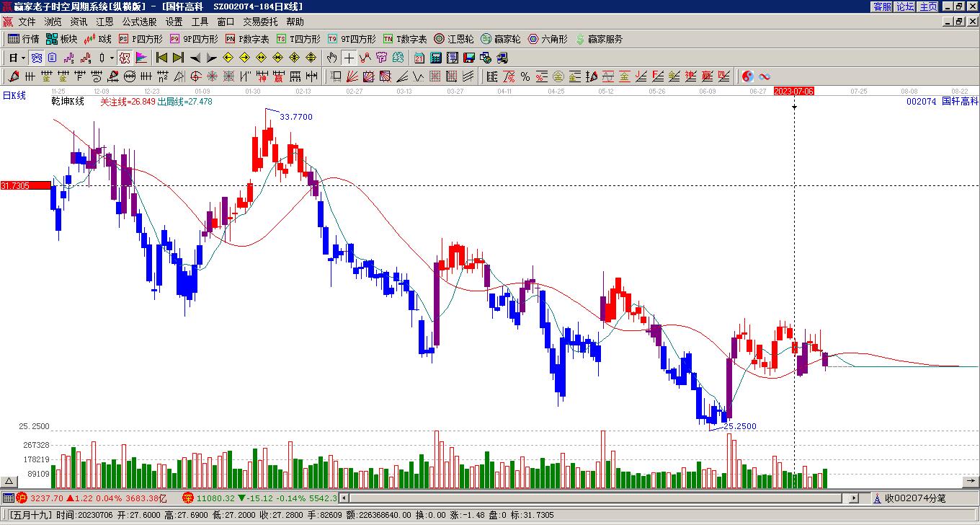
Task: Click horizontal scrollbar right arrow
Action: pos(855,498)
